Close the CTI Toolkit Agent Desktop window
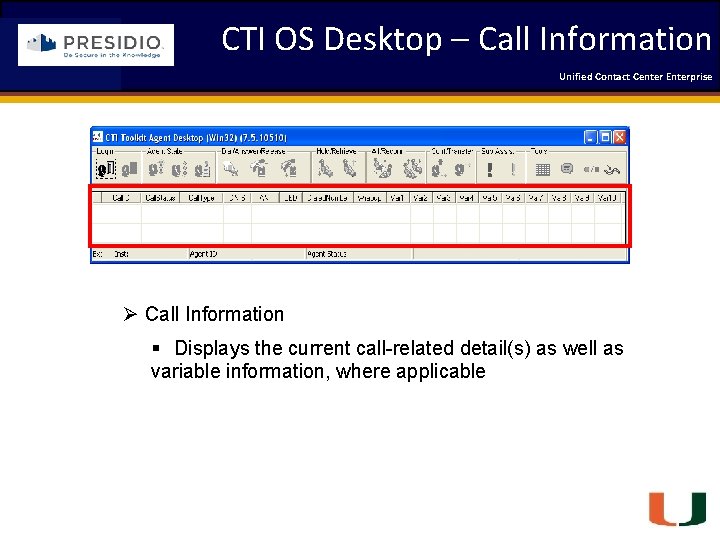The width and height of the screenshot is (720, 540). tap(620, 137)
